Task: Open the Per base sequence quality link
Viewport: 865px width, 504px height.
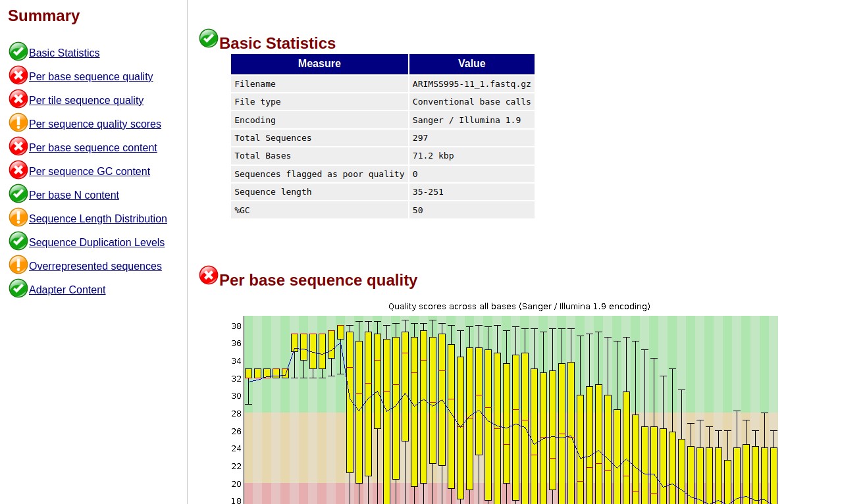Action: point(91,76)
